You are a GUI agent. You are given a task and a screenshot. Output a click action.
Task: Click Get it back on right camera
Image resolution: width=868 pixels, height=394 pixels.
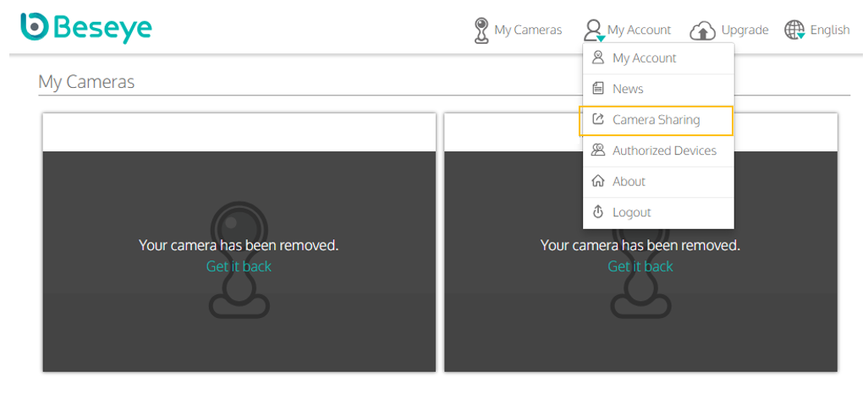(x=640, y=266)
